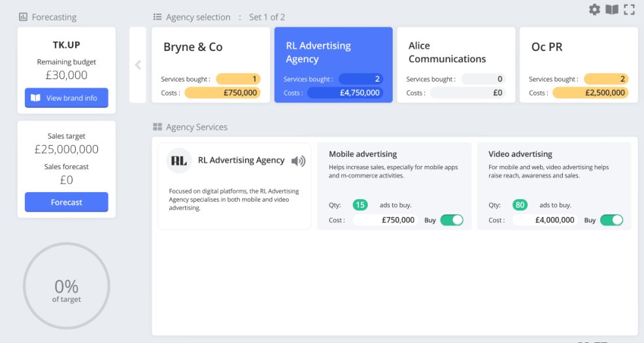
Task: Toggle Buy switch for Mobile advertising
Action: click(452, 220)
